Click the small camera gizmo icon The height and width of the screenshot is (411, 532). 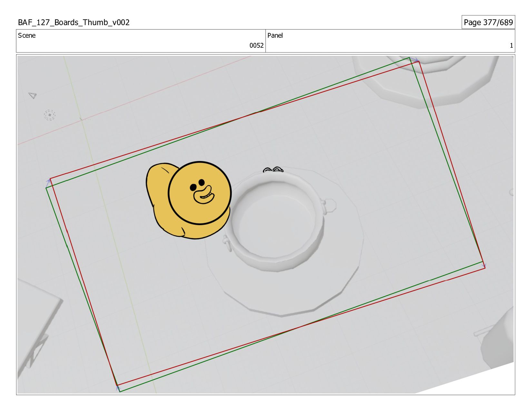[33, 95]
